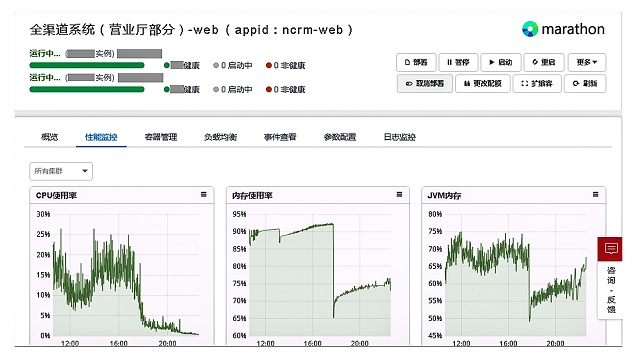The height and width of the screenshot is (360, 640).
Task: Click the first green running progress bar
Action: [x=87, y=65]
